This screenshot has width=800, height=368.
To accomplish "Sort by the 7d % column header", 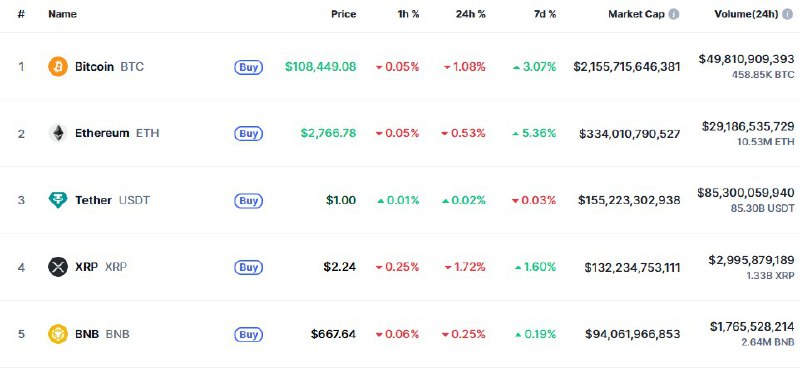I will [545, 14].
